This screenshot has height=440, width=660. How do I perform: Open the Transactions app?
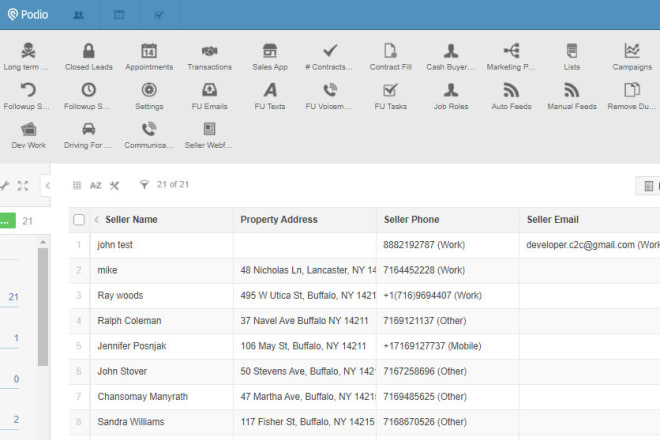tap(209, 56)
